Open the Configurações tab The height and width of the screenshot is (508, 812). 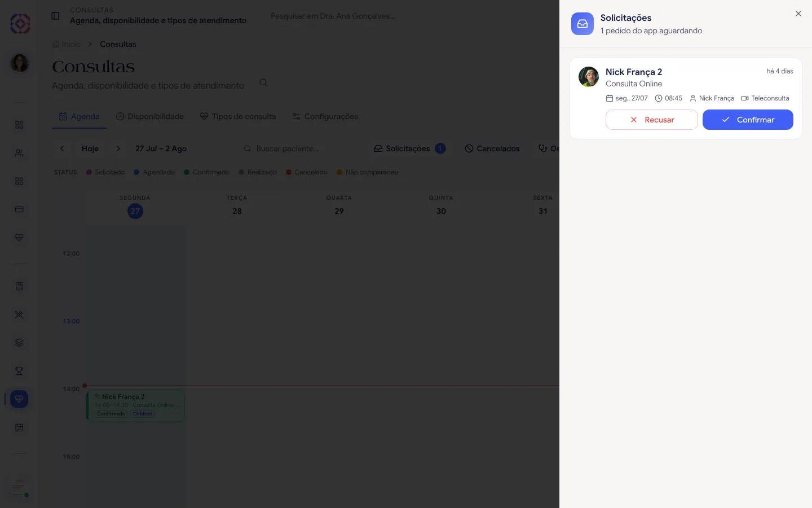(325, 116)
